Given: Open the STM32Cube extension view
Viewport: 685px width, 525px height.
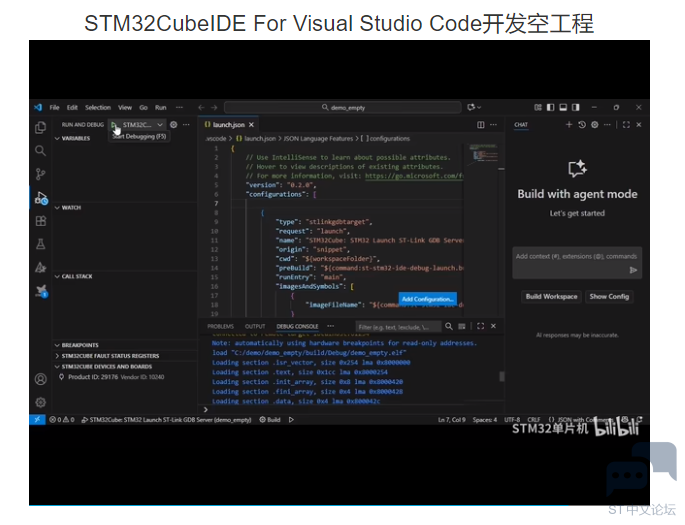Looking at the screenshot, I should (40, 291).
